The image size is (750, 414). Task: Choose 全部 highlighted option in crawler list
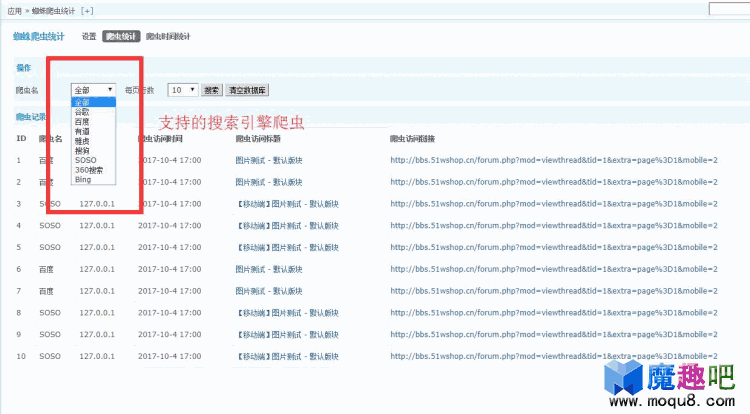(93, 102)
